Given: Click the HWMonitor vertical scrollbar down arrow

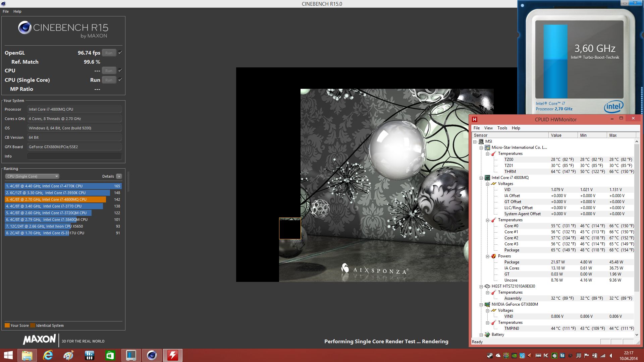Looking at the screenshot, I should tap(637, 335).
